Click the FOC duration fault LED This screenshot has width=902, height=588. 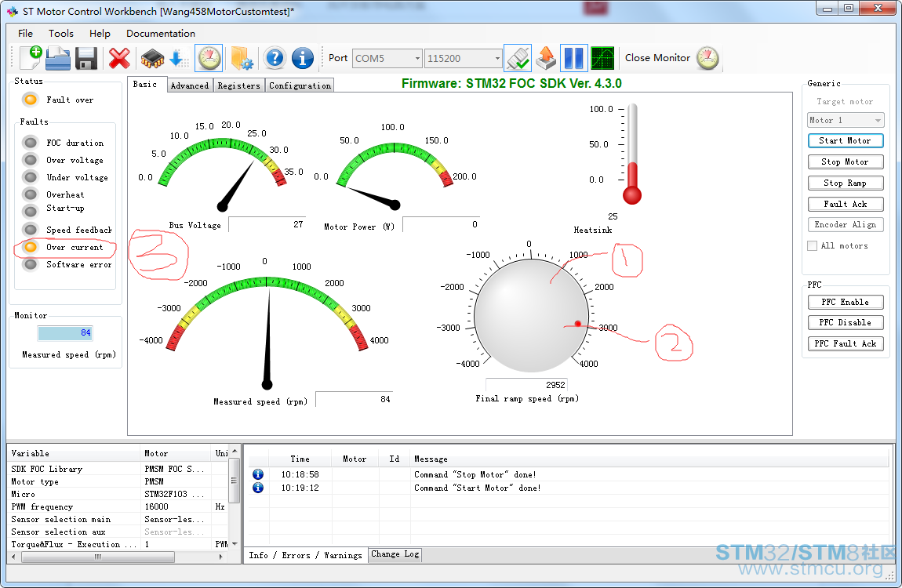click(31, 143)
